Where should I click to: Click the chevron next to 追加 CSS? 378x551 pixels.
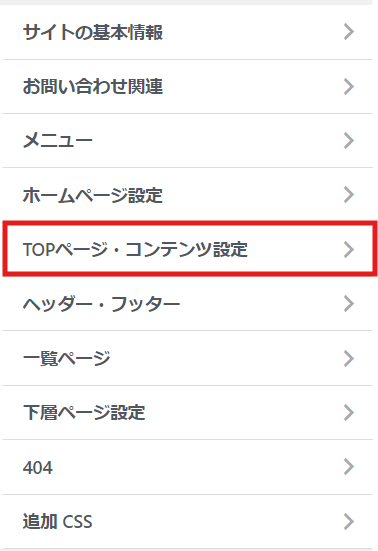click(x=348, y=521)
